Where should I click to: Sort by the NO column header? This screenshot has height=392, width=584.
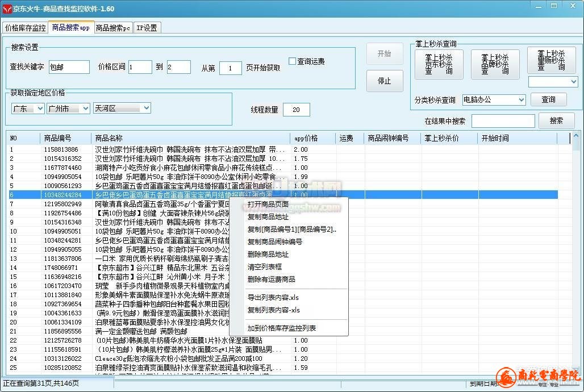(x=23, y=138)
